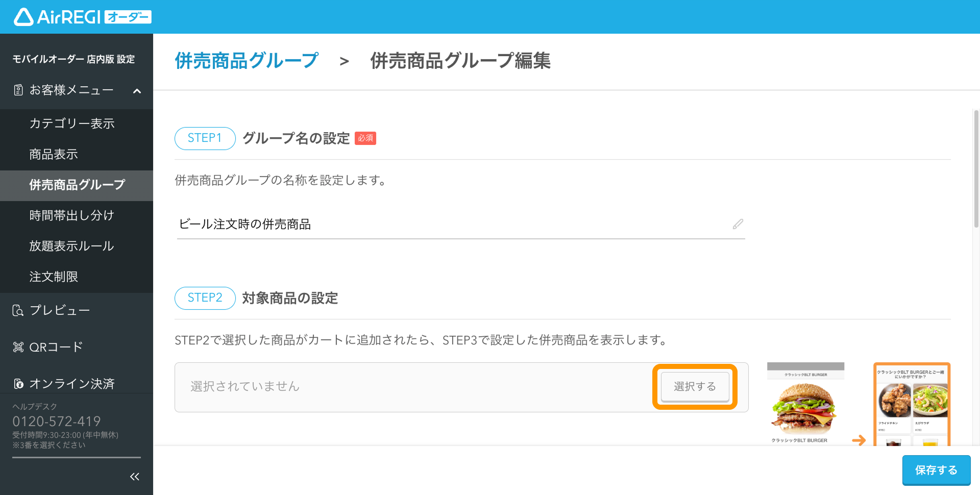Collapse the お客様メニュー section chevron

coord(137,91)
